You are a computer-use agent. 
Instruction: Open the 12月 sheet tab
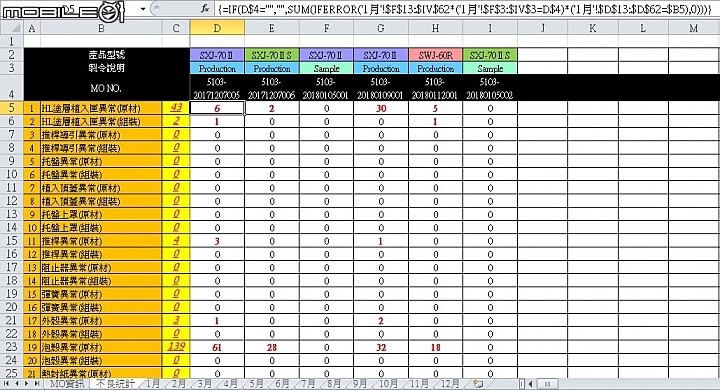tap(450, 384)
